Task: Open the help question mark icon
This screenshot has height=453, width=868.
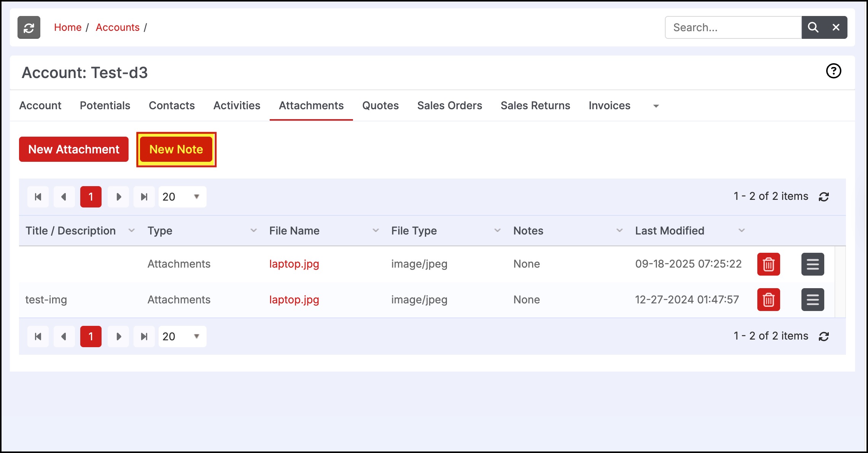Action: 833,71
